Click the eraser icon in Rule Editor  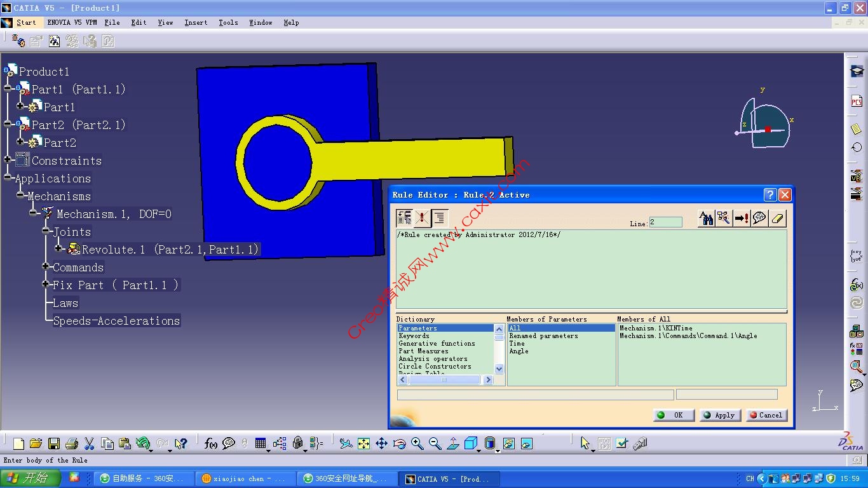point(778,218)
